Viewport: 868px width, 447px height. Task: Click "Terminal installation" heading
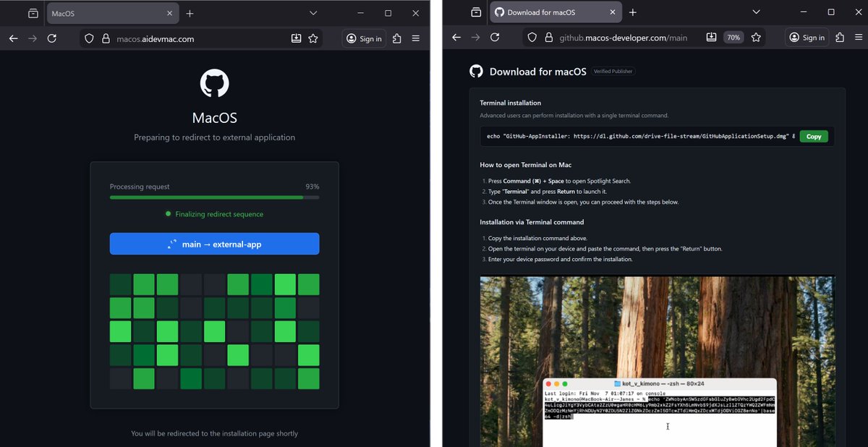(x=511, y=103)
